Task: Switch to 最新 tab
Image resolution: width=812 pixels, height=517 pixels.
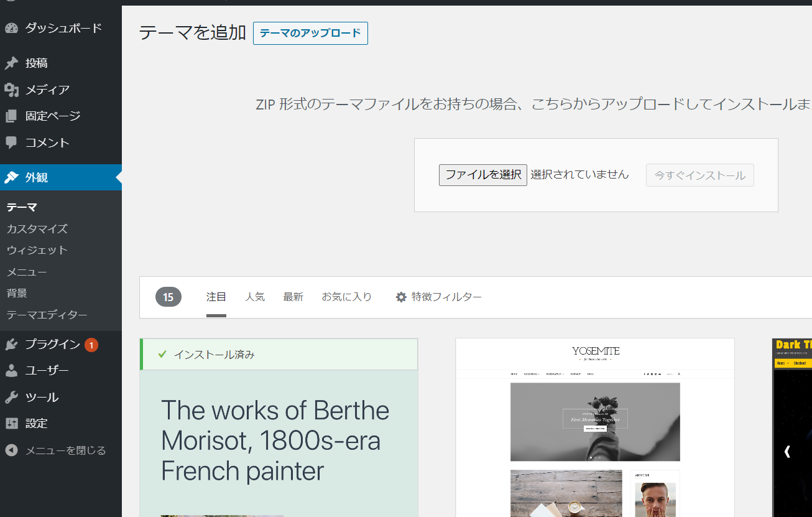Action: (x=293, y=297)
